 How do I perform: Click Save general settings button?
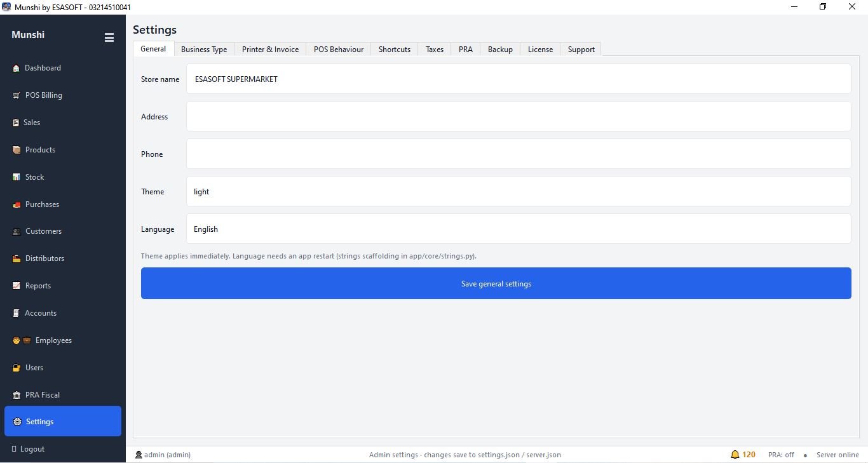496,283
